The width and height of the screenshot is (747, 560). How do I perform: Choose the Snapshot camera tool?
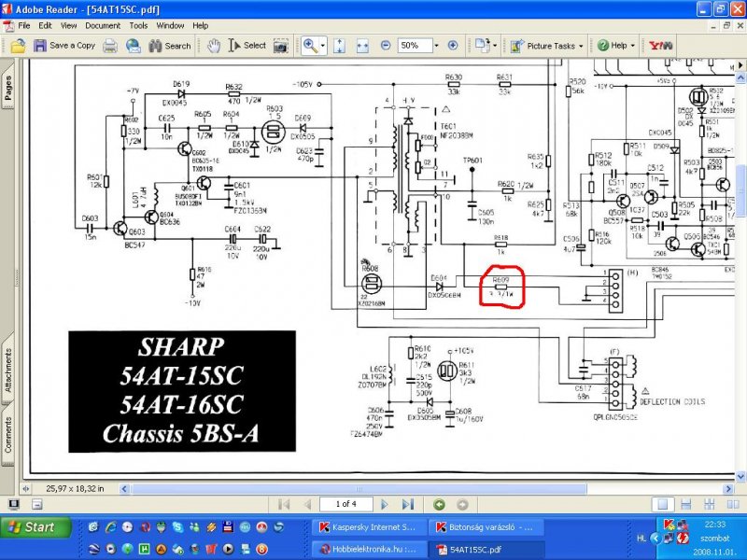281,46
